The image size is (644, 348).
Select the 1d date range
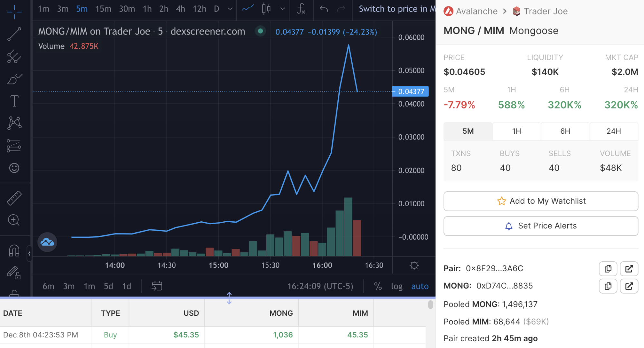click(x=127, y=286)
